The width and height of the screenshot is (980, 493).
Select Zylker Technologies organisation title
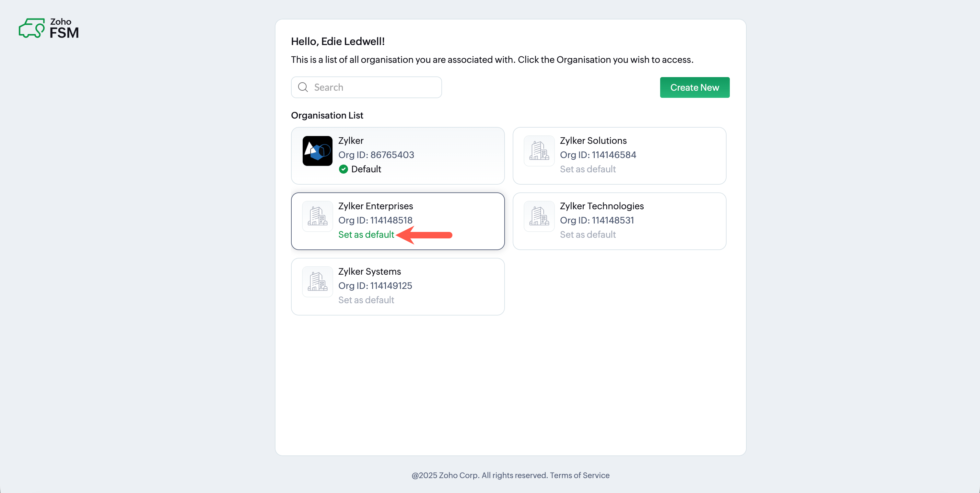click(x=601, y=206)
